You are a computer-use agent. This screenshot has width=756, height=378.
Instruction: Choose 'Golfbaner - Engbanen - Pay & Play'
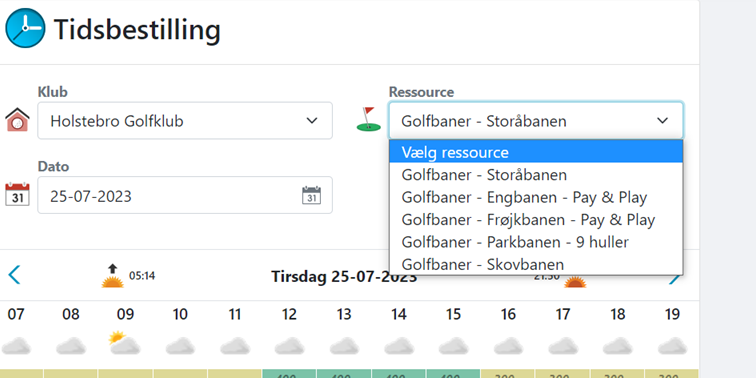click(536, 197)
